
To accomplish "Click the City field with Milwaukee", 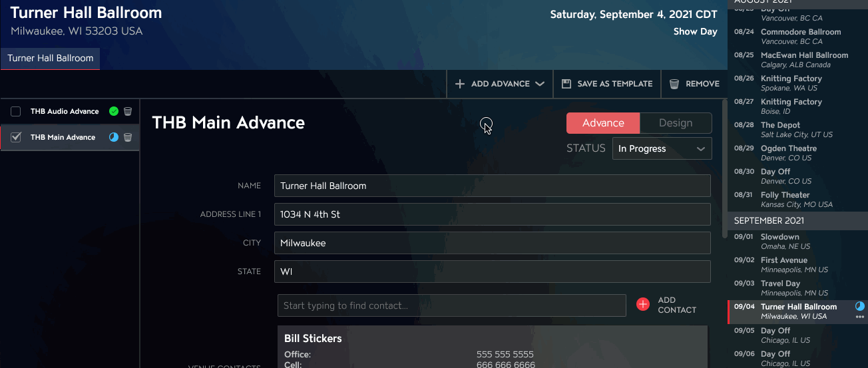I will pyautogui.click(x=493, y=243).
